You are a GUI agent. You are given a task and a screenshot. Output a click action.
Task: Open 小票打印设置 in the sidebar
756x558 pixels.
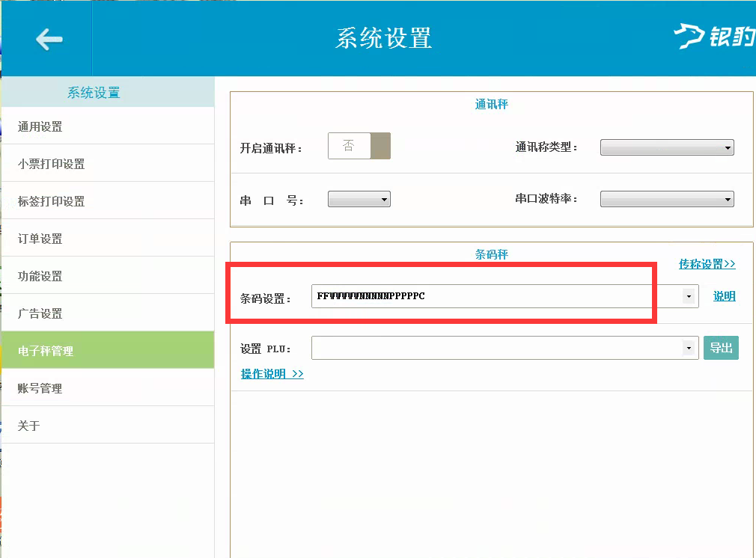coord(108,164)
